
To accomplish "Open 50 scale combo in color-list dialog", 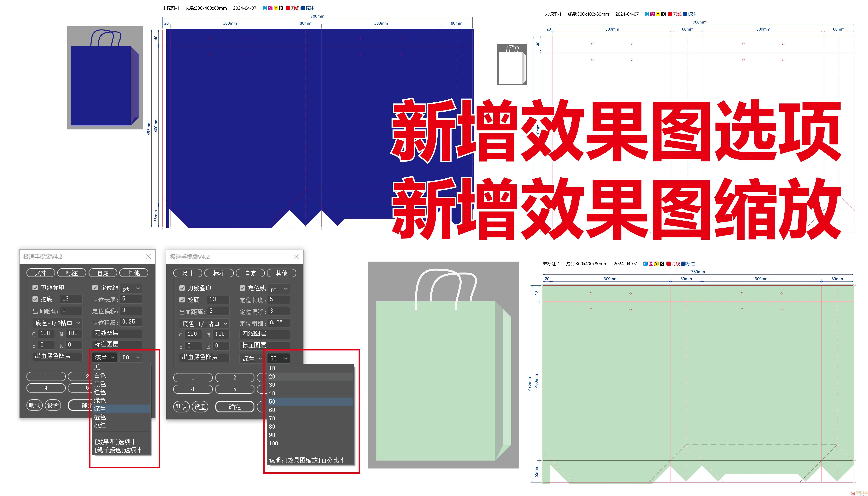I will [131, 357].
